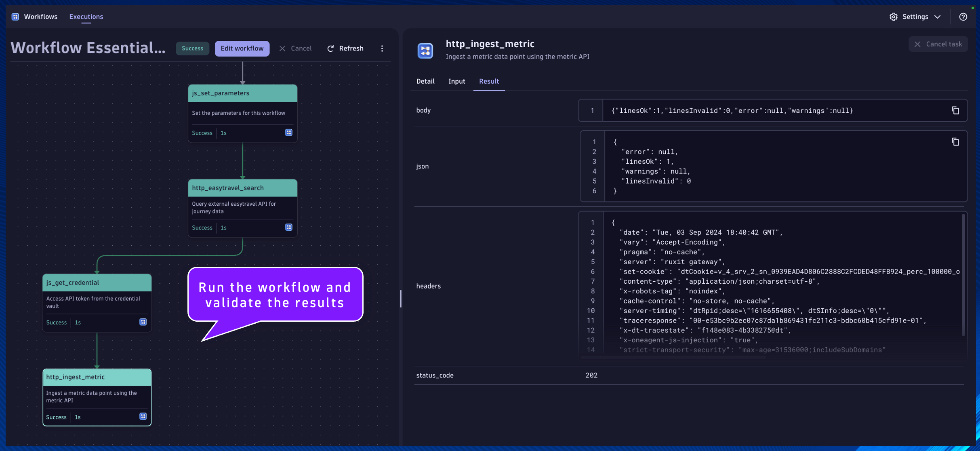The image size is (980, 451).
Task: Click the "content-type" header line
Action: click(720, 281)
